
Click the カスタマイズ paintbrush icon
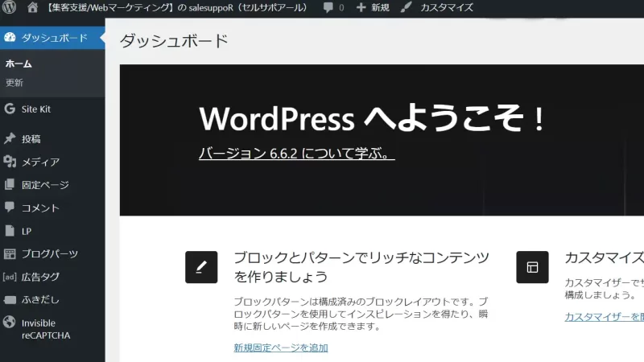tap(407, 7)
